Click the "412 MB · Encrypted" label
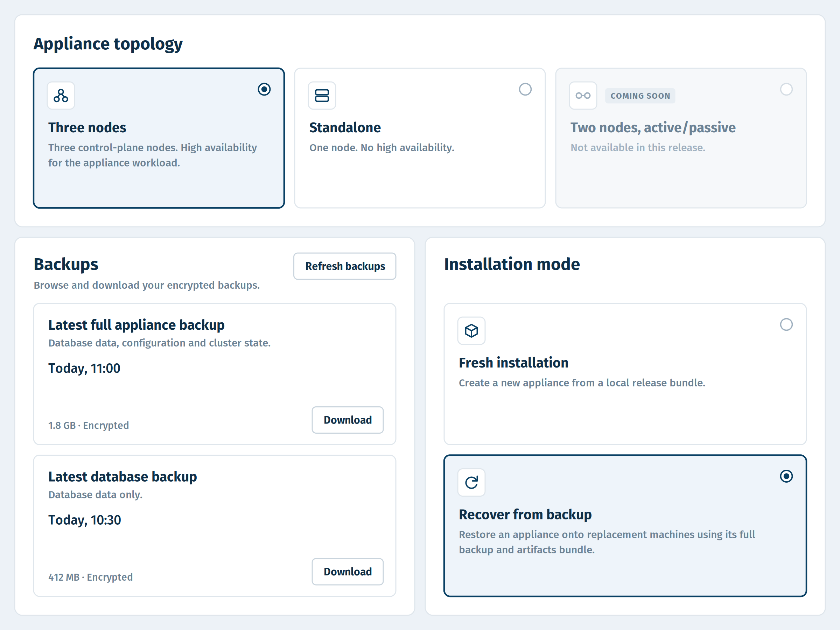The image size is (840, 630). coord(90,577)
